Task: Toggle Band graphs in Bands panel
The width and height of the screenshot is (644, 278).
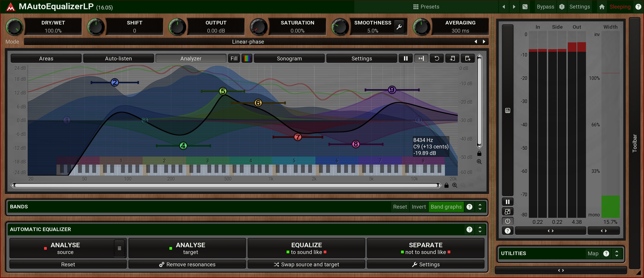Action: pos(446,207)
